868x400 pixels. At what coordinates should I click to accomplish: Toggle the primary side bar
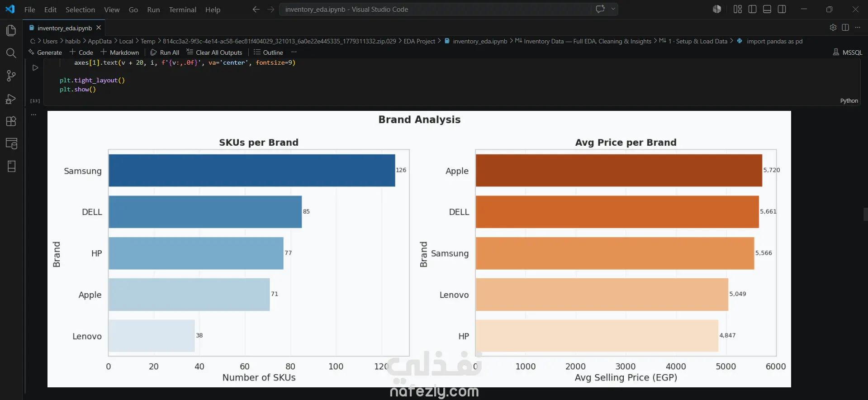coord(753,9)
